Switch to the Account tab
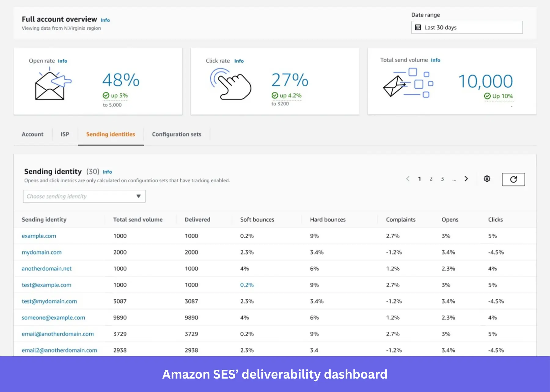550x392 pixels. point(32,134)
